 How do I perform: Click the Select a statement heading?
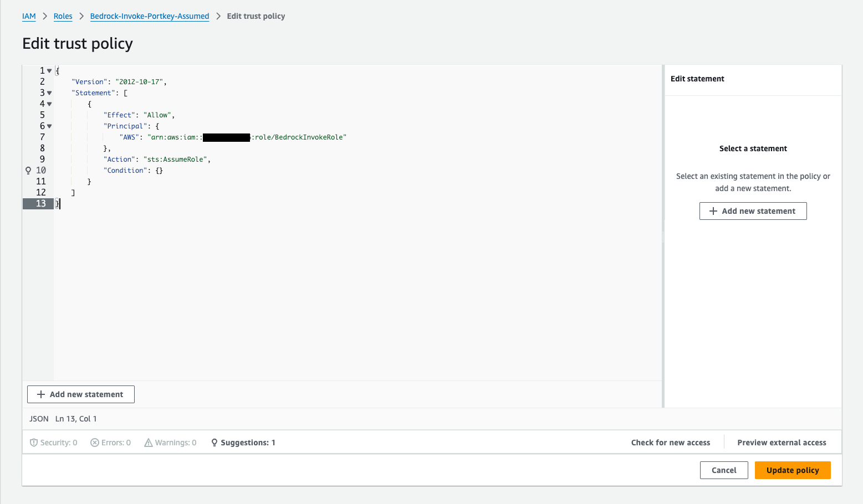pyautogui.click(x=753, y=148)
